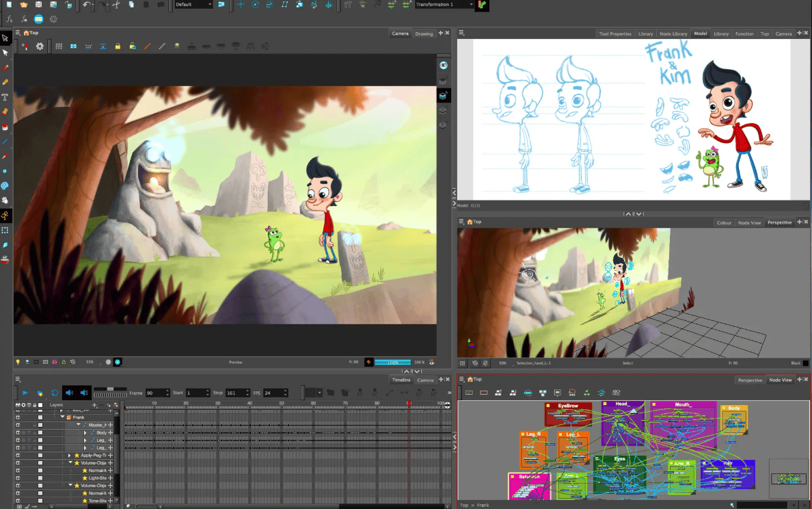Click the Translate tool icon in top toolbar
Viewport: 812px width, 509px height.
[x=241, y=5]
